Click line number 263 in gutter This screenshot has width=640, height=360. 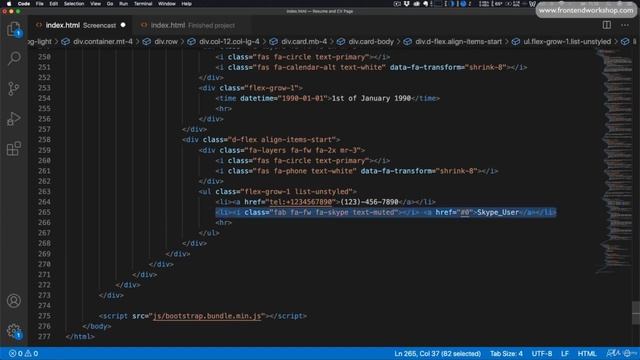[x=44, y=191]
